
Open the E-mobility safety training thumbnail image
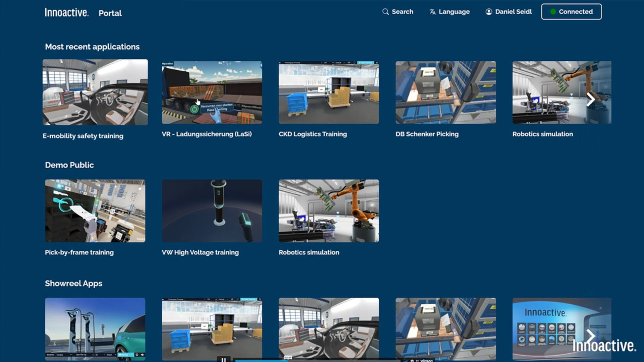(x=95, y=92)
